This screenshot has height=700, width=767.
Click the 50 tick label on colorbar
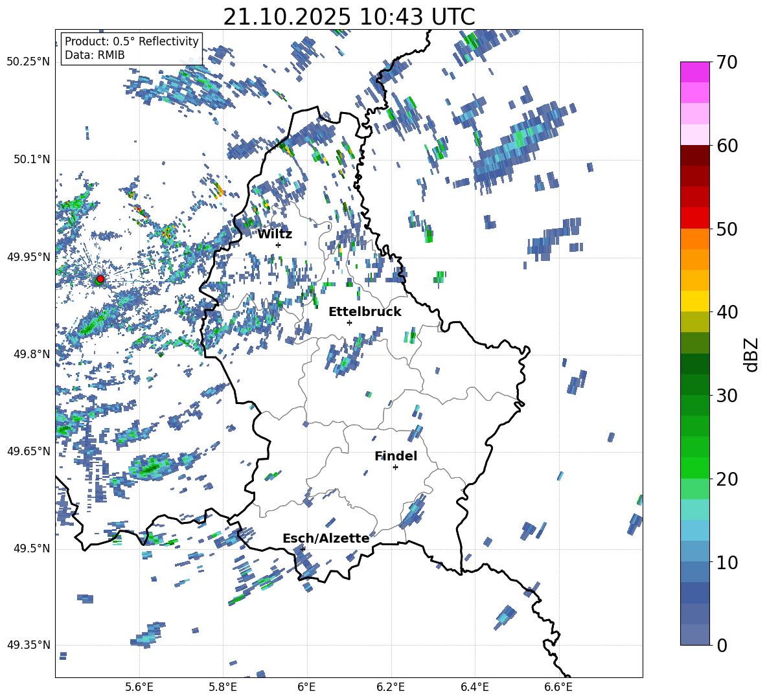[x=727, y=229]
